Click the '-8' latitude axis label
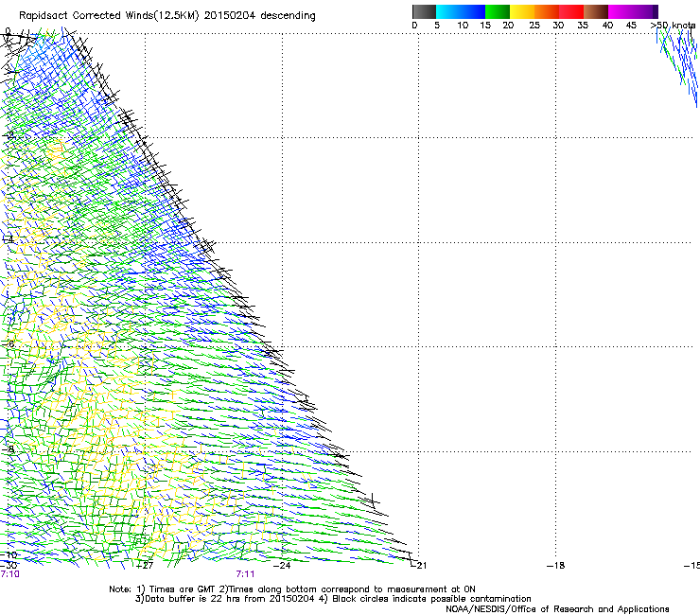The width and height of the screenshot is (700, 615). click(x=9, y=448)
